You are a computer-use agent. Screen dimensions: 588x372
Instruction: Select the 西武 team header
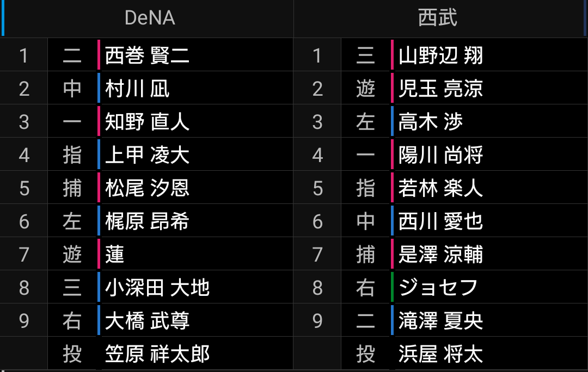tap(437, 18)
